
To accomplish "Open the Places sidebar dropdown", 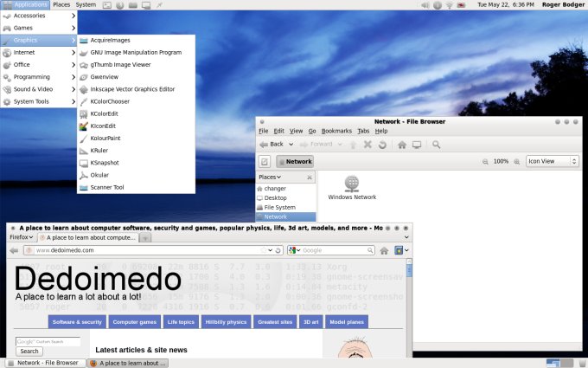I will [x=270, y=178].
